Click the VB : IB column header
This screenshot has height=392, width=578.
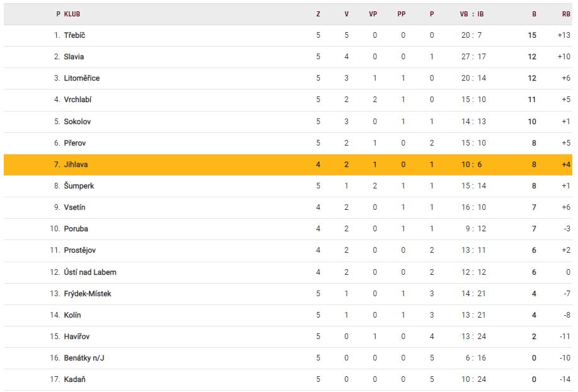(x=471, y=14)
